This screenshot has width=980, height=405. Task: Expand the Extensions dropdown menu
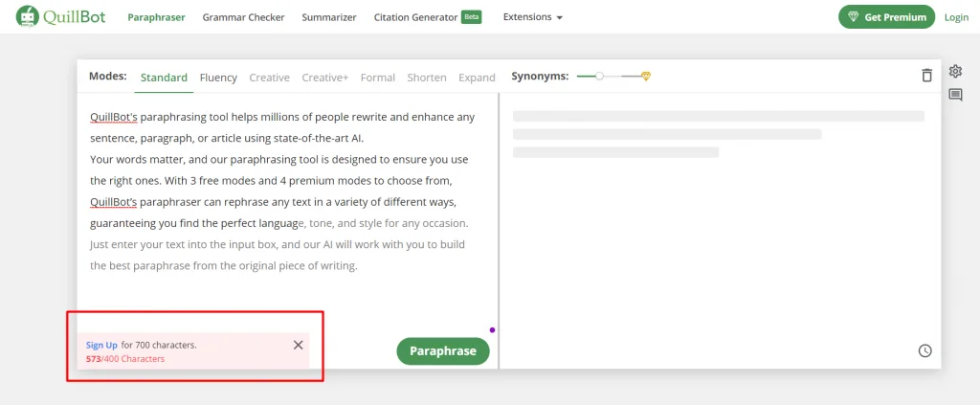click(x=532, y=17)
